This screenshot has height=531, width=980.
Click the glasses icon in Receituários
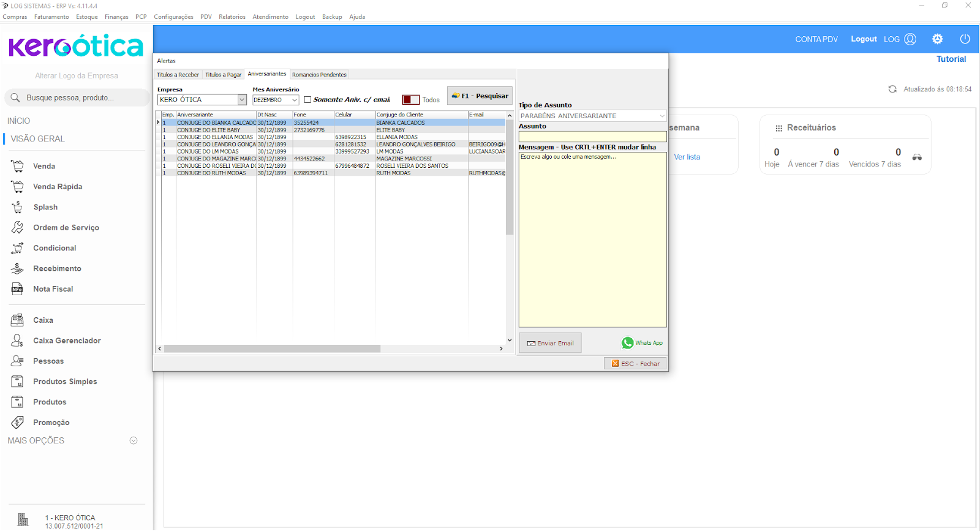(x=917, y=157)
